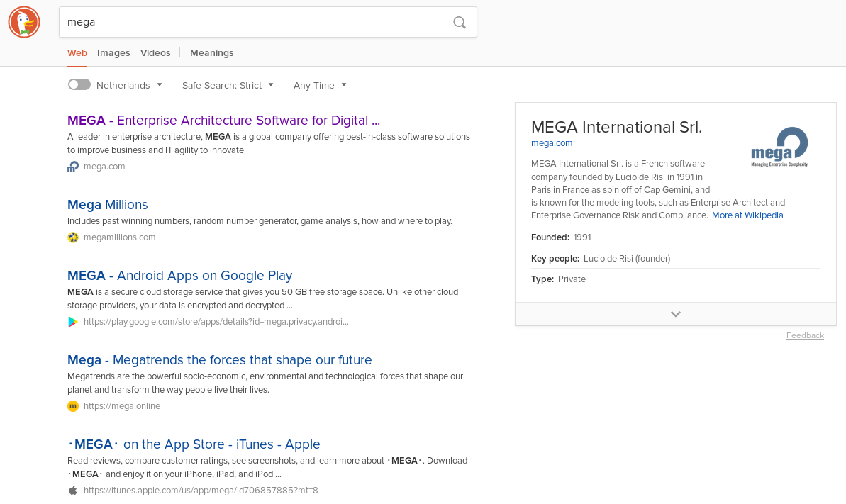Click the https://mega.online URL
846x504 pixels.
point(122,406)
